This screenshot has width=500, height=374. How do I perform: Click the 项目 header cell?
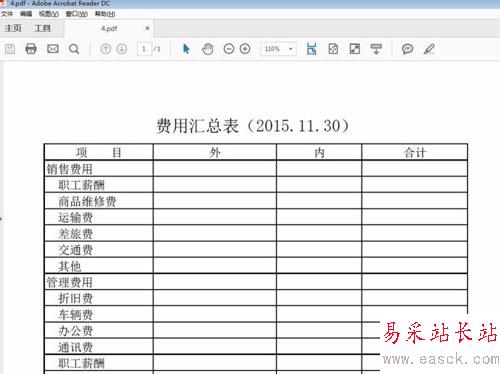coord(99,152)
